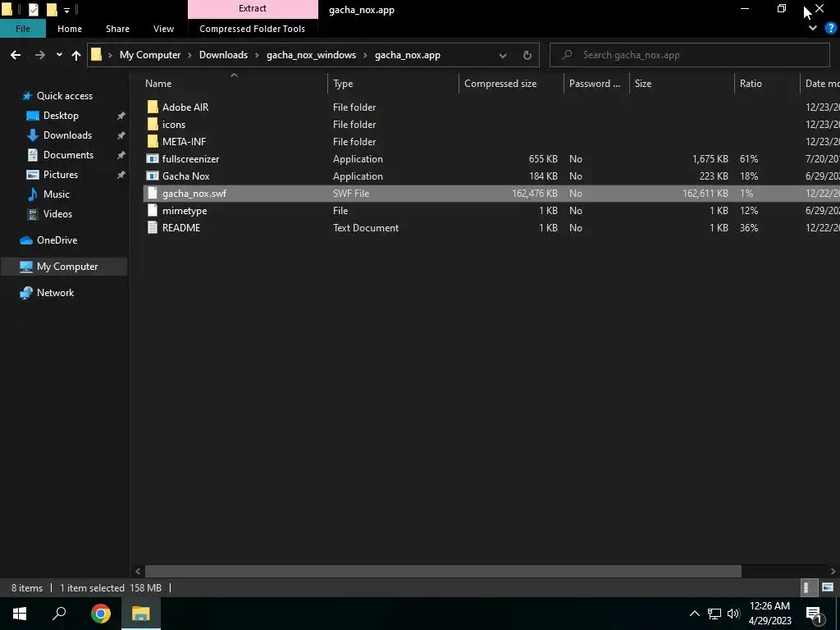Select the Extract contextual tab
The width and height of the screenshot is (840, 630).
click(253, 8)
